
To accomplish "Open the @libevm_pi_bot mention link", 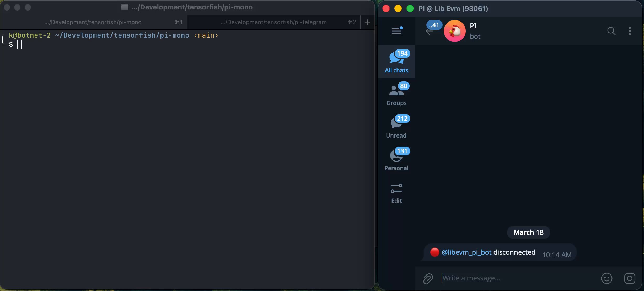I will (466, 252).
